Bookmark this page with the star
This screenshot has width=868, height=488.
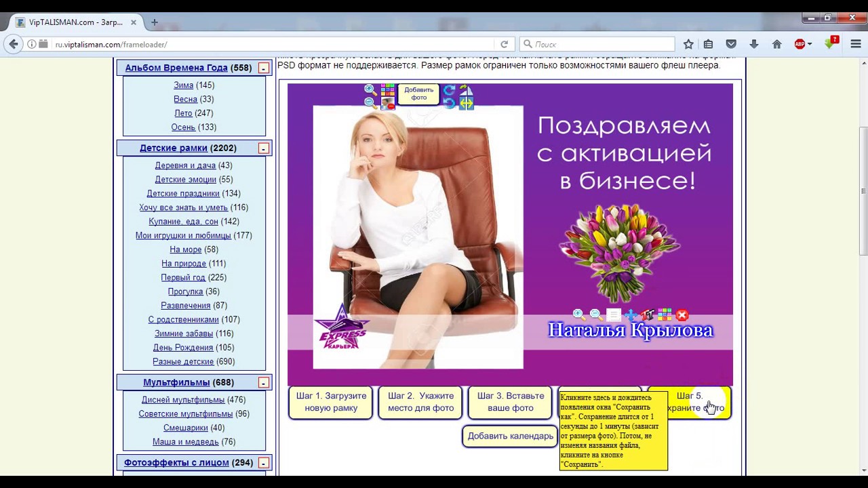pyautogui.click(x=688, y=44)
